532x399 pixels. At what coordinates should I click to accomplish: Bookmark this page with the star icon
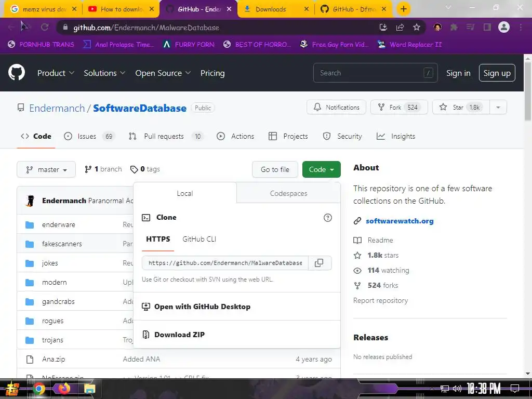[417, 27]
